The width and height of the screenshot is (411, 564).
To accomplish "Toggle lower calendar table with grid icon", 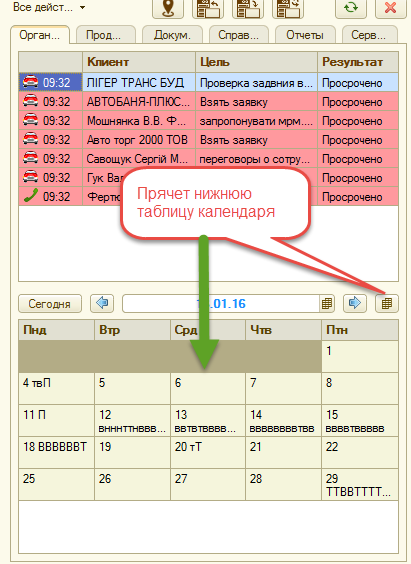I will 387,303.
